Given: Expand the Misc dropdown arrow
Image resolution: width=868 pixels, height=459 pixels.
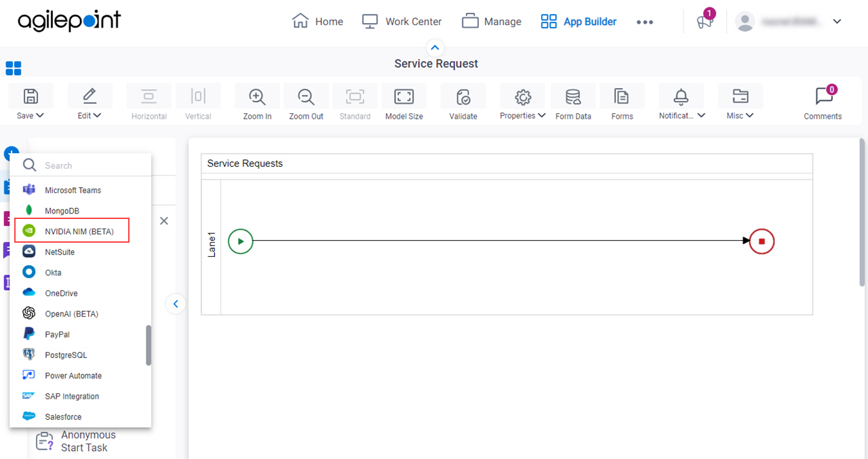Looking at the screenshot, I should tap(750, 115).
